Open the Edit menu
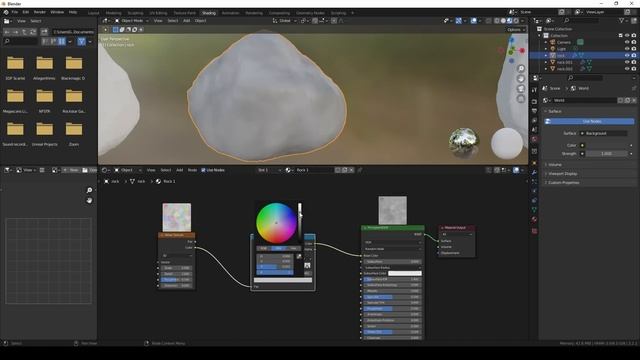 pyautogui.click(x=26, y=12)
